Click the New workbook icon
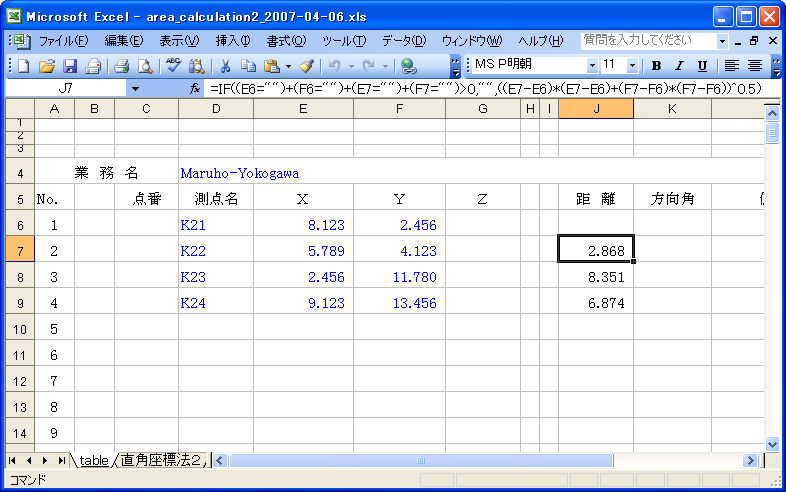Image resolution: width=786 pixels, height=492 pixels. (x=23, y=66)
